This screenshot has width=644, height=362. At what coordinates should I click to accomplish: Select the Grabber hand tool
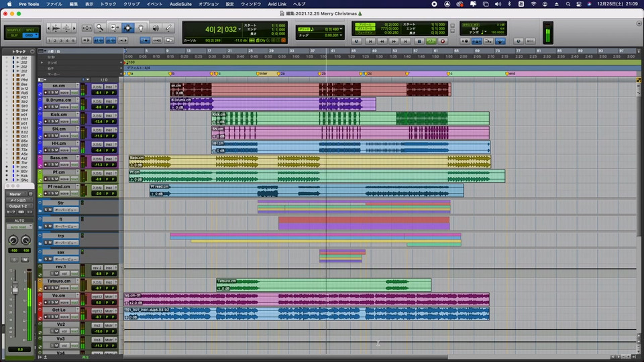142,27
